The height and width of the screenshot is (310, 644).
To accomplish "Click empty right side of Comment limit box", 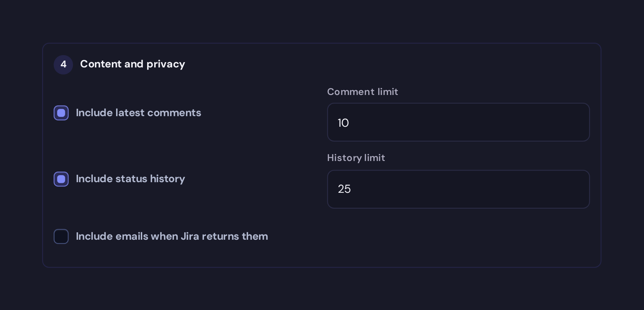I will [529, 122].
